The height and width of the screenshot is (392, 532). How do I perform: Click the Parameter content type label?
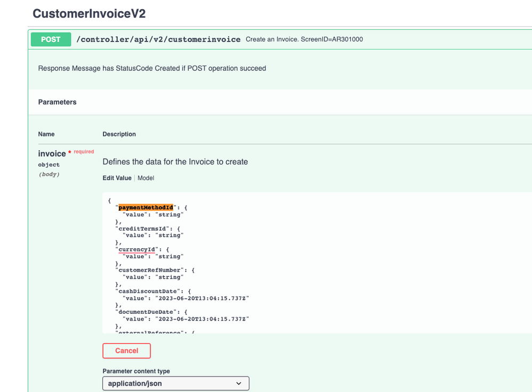coord(136,371)
